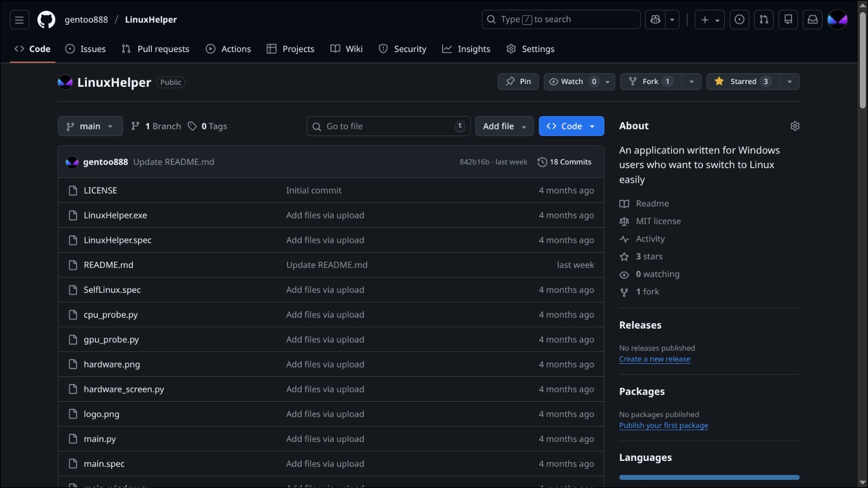The image size is (868, 488).
Task: Open the global navigation hamburger menu
Action: coord(19,20)
